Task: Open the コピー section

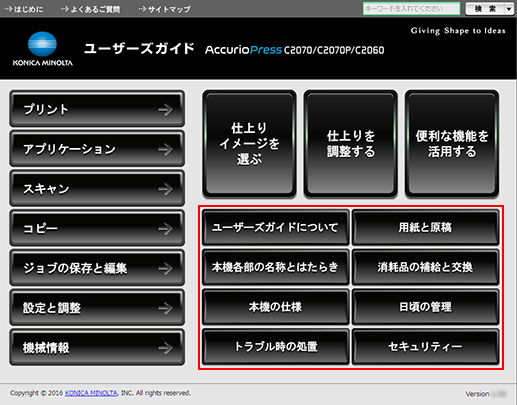Action: click(97, 228)
